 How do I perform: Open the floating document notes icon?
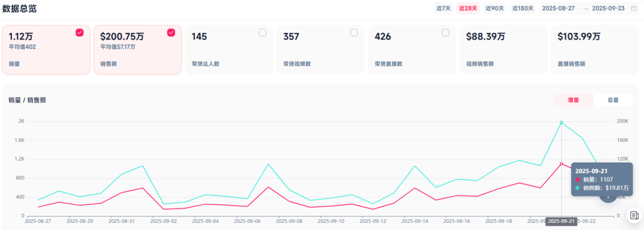click(x=634, y=215)
